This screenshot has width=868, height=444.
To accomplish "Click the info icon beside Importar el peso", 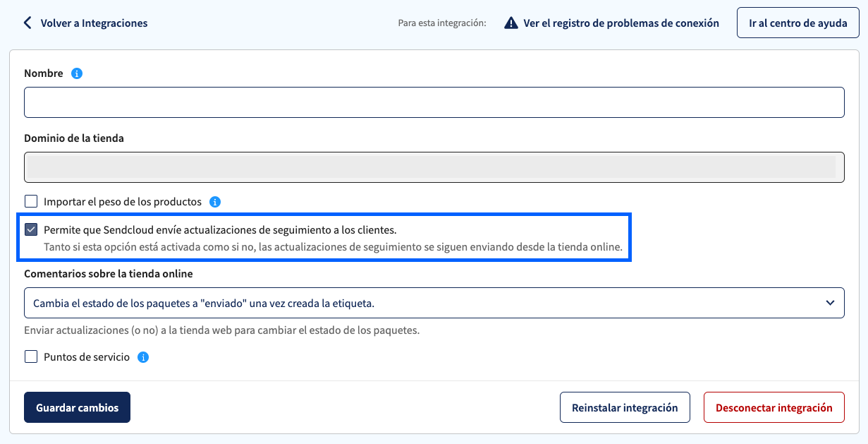I will (216, 202).
